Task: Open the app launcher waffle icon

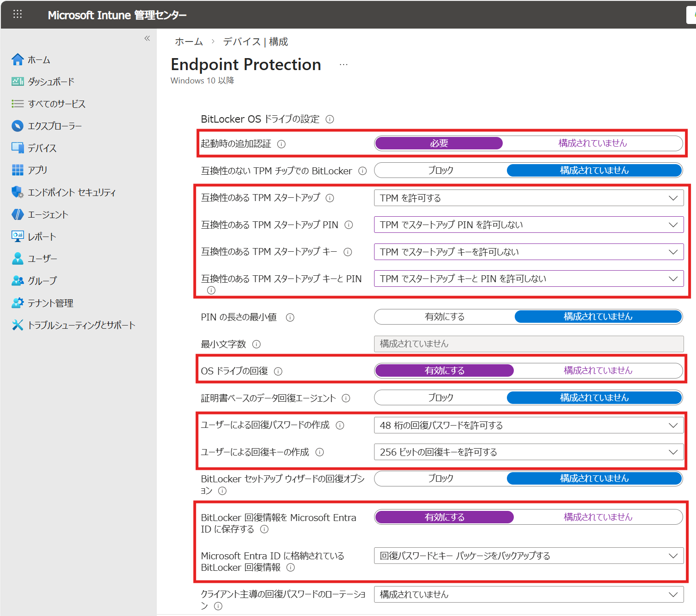Action: (x=18, y=14)
